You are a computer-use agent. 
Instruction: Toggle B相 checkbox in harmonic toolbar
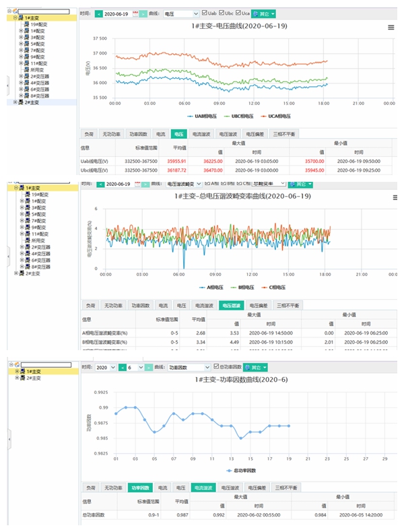(x=224, y=183)
